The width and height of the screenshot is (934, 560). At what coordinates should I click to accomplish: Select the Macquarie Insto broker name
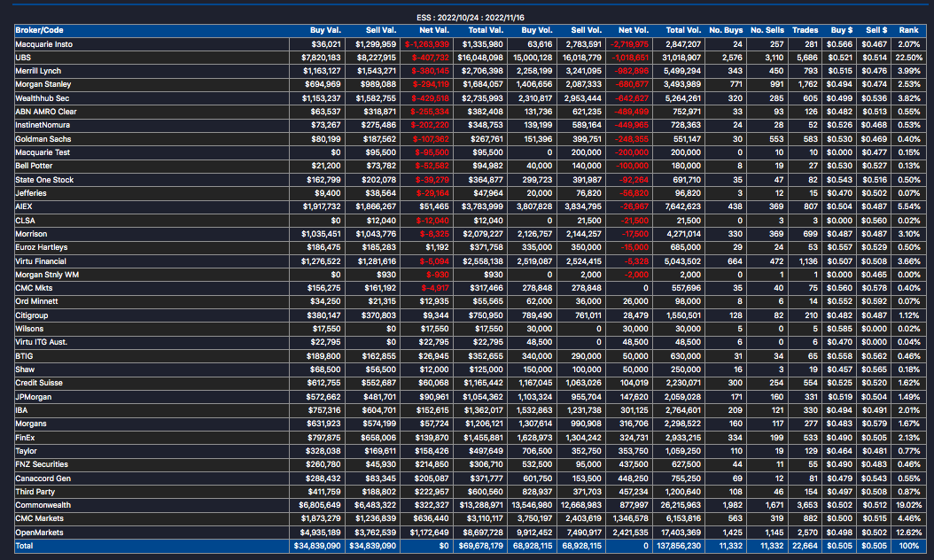coord(44,44)
